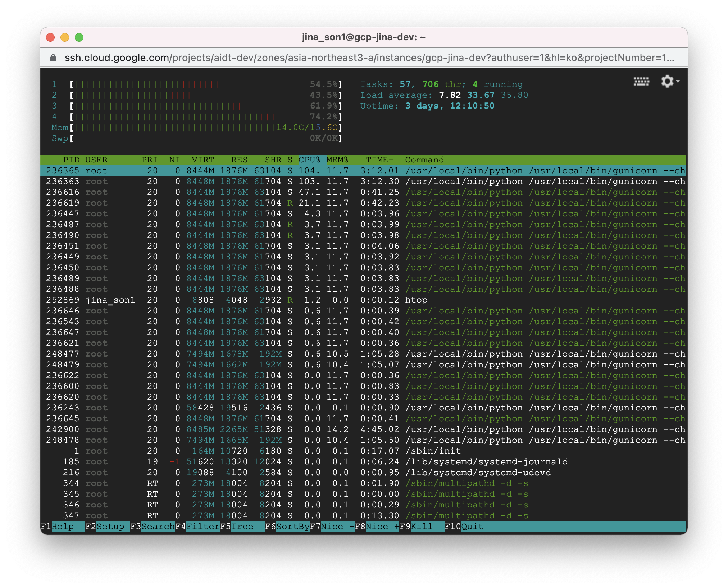The width and height of the screenshot is (728, 588).
Task: Click the PID column header
Action: tap(71, 160)
